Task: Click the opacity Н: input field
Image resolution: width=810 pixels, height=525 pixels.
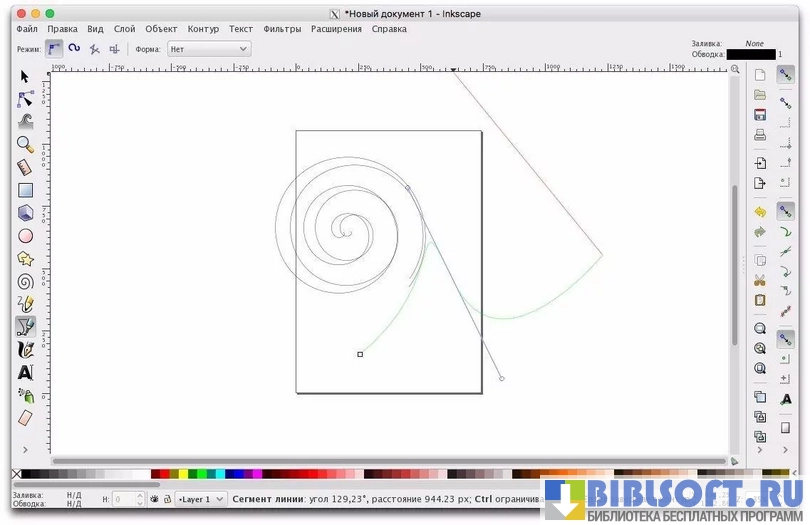Action: tap(127, 498)
